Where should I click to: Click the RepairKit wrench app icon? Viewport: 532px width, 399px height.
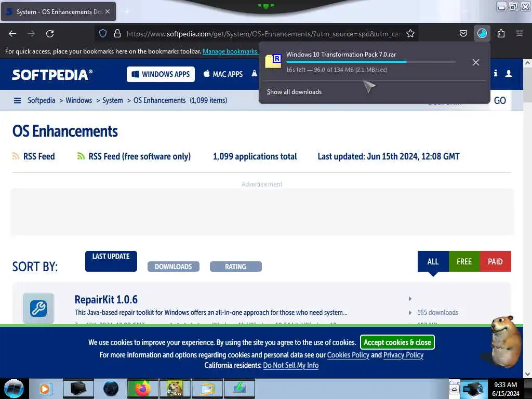pyautogui.click(x=38, y=308)
